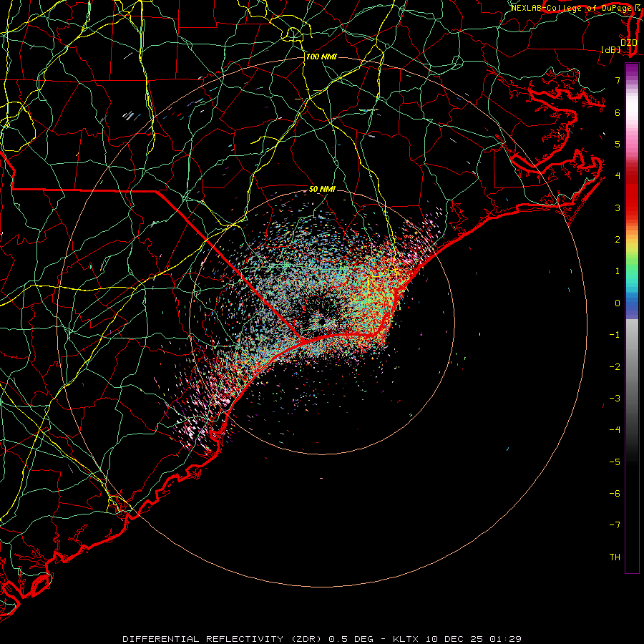
Task: Click the 'KLTX' station ID in the caption
Action: click(406, 639)
